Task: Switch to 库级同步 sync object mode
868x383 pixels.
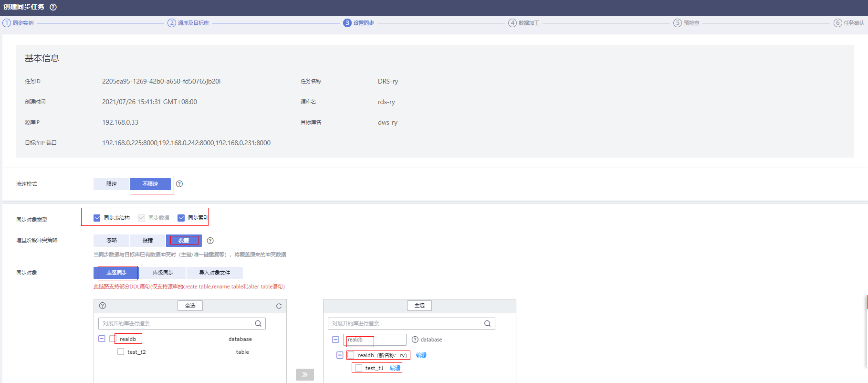Action: [x=163, y=273]
